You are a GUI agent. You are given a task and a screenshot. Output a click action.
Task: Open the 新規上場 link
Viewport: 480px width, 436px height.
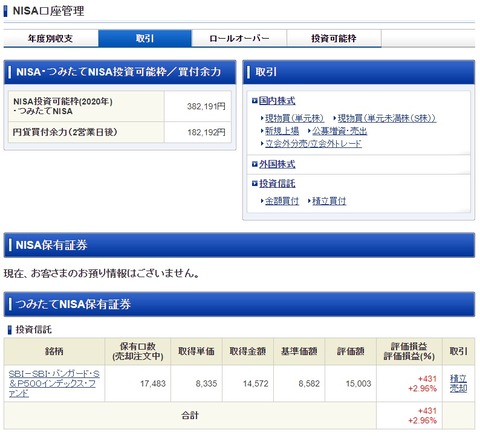pyautogui.click(x=282, y=131)
